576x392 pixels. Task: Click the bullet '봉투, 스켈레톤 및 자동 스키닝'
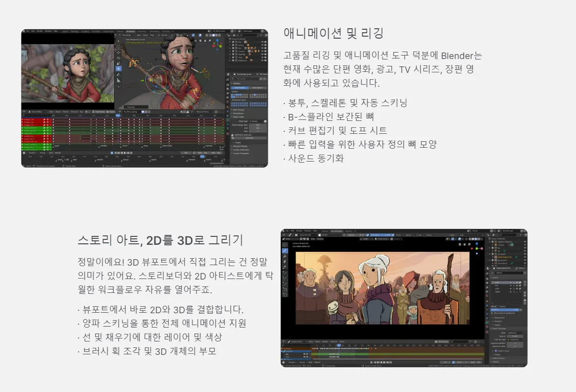point(345,103)
